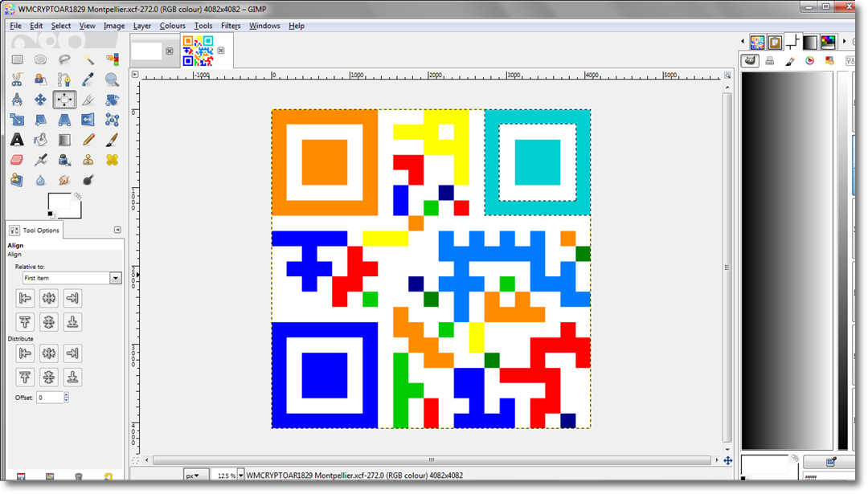Viewport: 868px width, 494px height.
Task: Open the 12.5% zoom level dropdown arrow
Action: click(241, 476)
